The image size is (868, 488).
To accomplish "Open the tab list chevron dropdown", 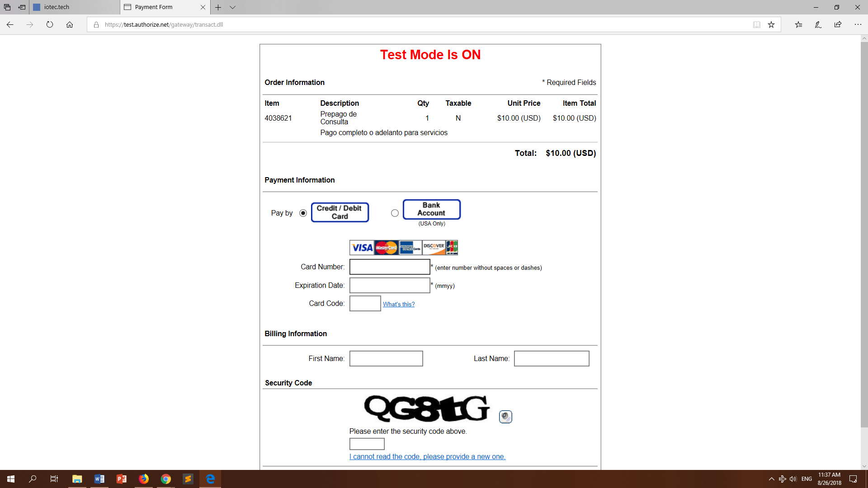I will pyautogui.click(x=232, y=7).
